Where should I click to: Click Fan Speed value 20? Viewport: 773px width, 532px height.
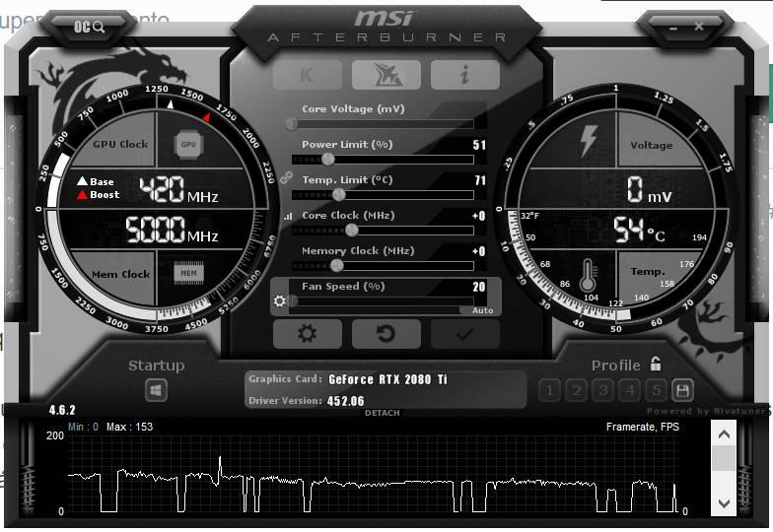tap(479, 287)
